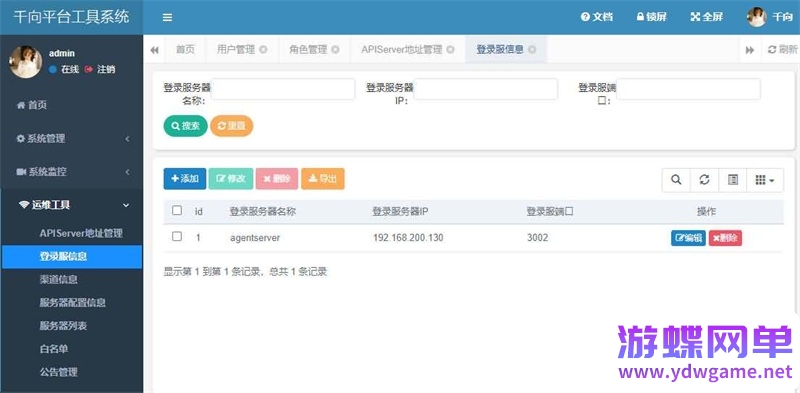Click the table search magnifier icon
Viewport: 800px width, 393px height.
pyautogui.click(x=676, y=180)
